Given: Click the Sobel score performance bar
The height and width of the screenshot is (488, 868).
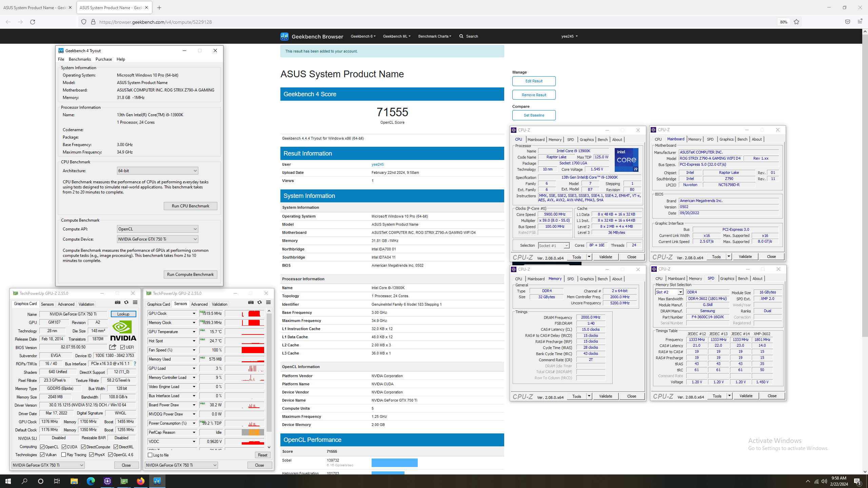Looking at the screenshot, I should (394, 463).
